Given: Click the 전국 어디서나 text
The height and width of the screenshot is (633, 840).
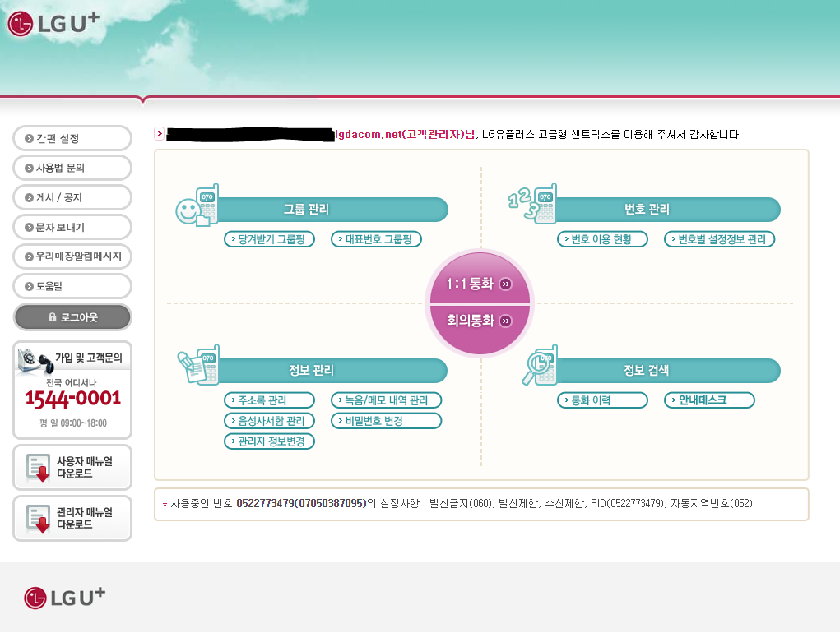Looking at the screenshot, I should pos(72,382).
